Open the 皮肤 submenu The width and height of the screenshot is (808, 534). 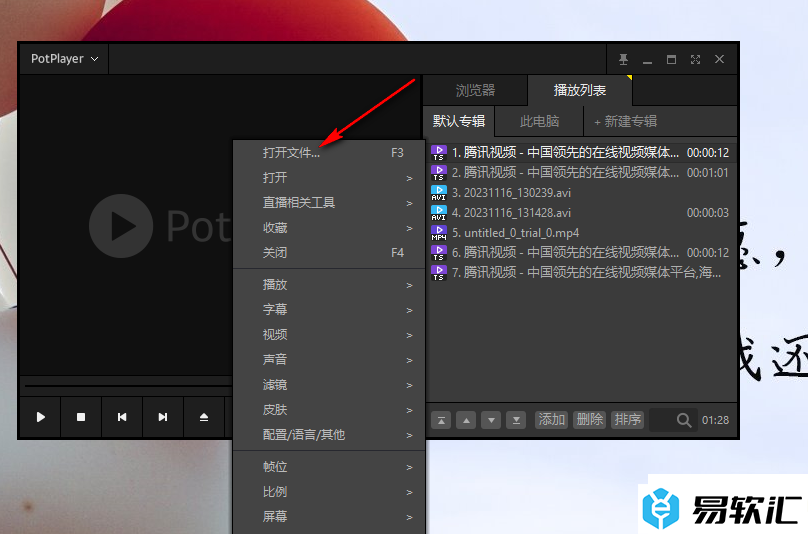(x=330, y=410)
